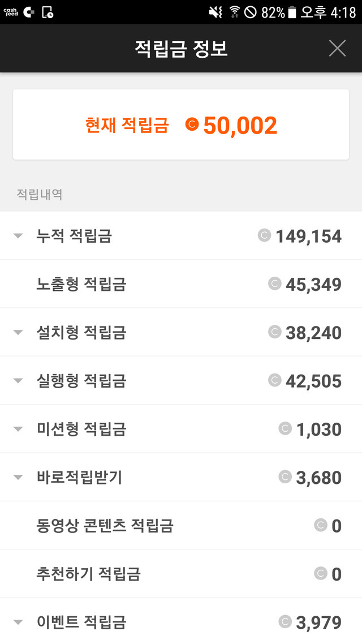362x644 pixels.
Task: Tap the coin icon next to 42,505
Action: [x=274, y=380]
